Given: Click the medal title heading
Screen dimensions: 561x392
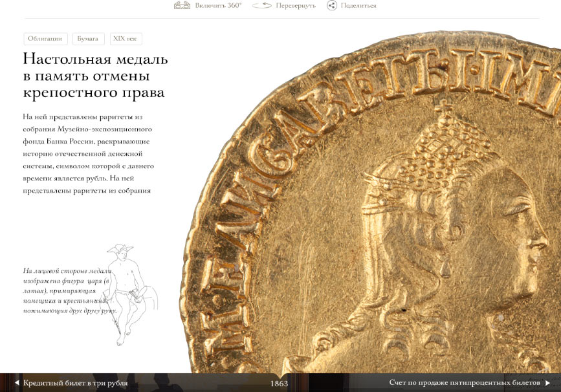Looking at the screenshot, I should [x=95, y=76].
